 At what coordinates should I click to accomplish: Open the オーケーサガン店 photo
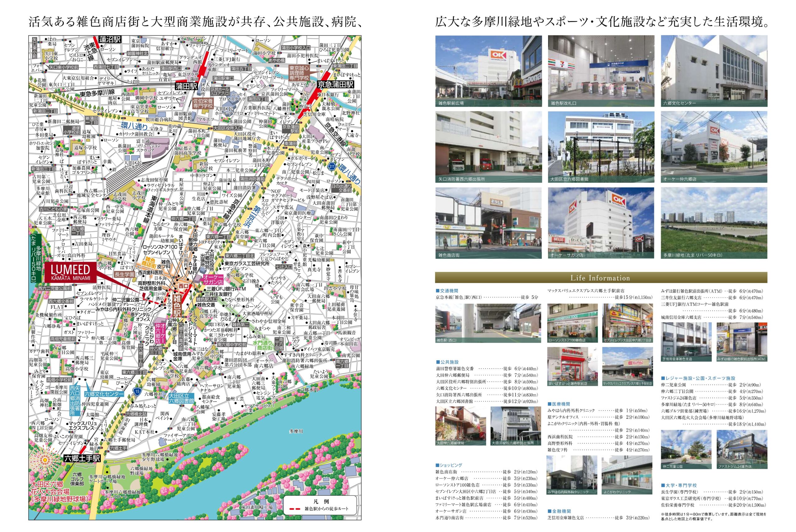(601, 223)
